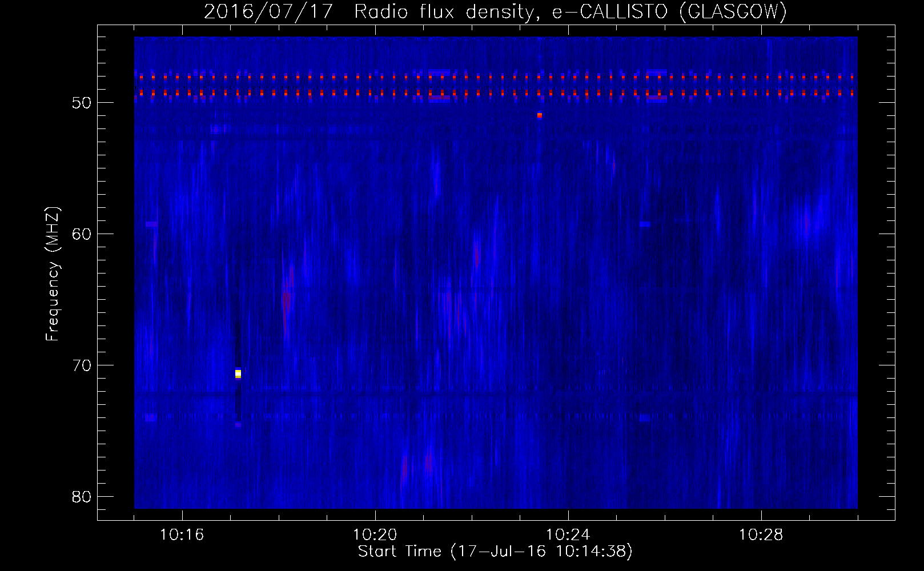Click the 50 frequency tick label
The height and width of the screenshot is (571, 924).
coord(82,103)
